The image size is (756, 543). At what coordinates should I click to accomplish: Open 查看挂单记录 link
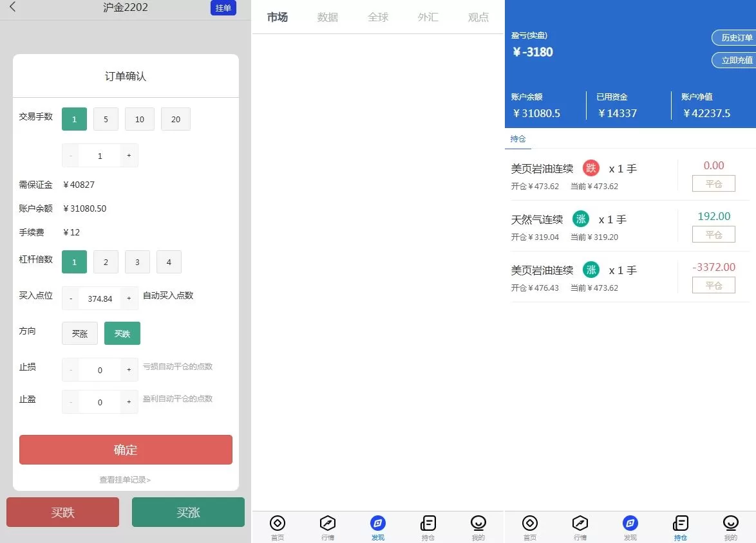point(125,479)
